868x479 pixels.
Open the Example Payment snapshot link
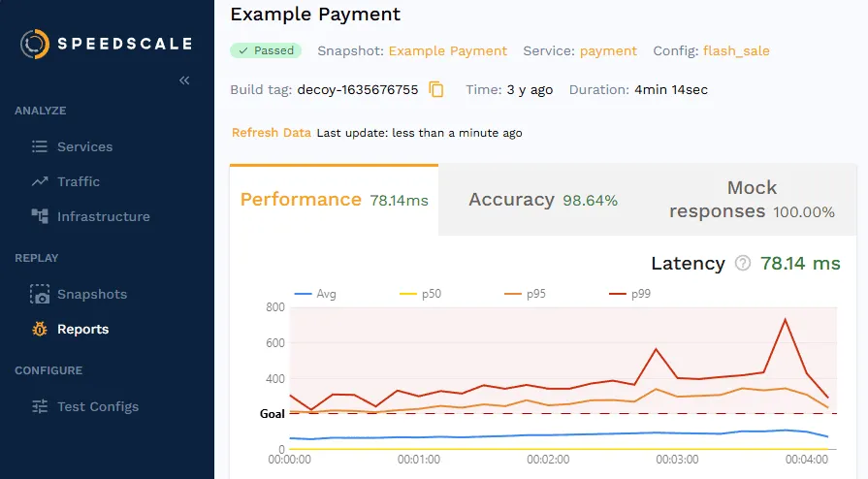coord(448,51)
